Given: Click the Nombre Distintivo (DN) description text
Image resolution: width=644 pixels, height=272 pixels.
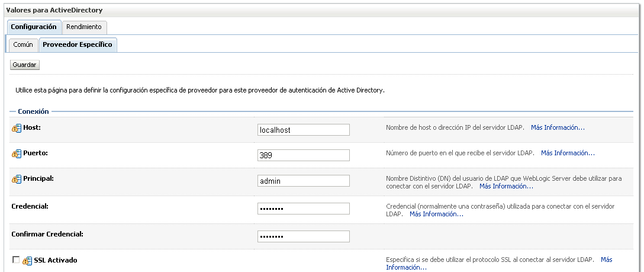Looking at the screenshot, I should 504,183.
